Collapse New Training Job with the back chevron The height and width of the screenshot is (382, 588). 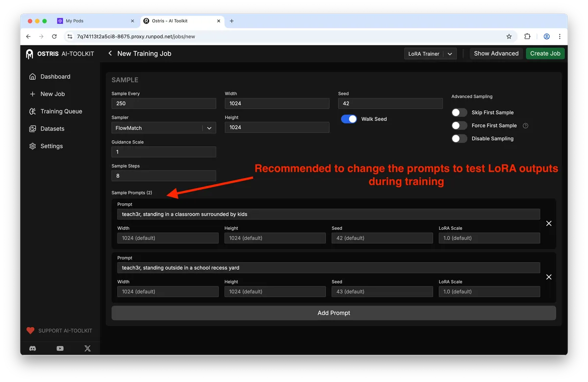click(x=110, y=53)
